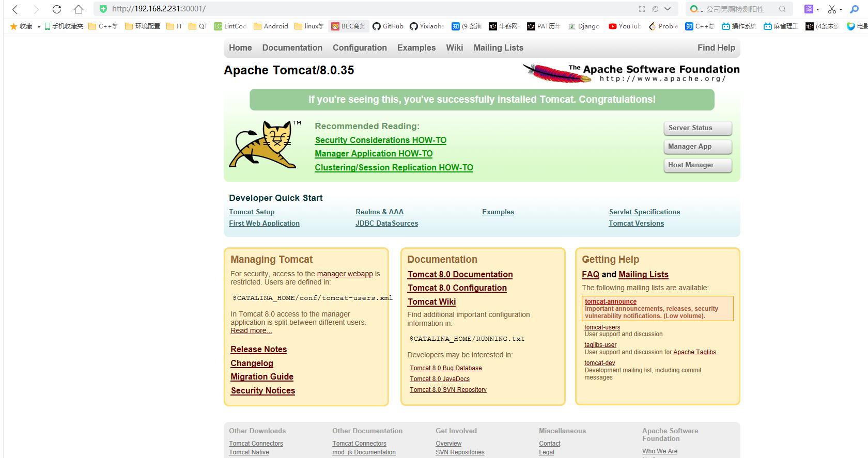The height and width of the screenshot is (458, 868).
Task: Open the tomcat-announce mailing list link
Action: [611, 302]
